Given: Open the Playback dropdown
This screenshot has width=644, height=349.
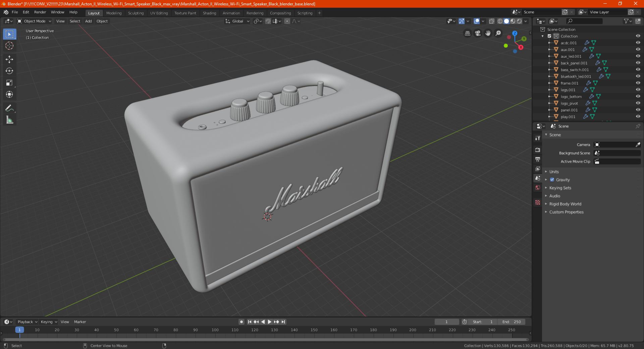Looking at the screenshot, I should [x=27, y=322].
